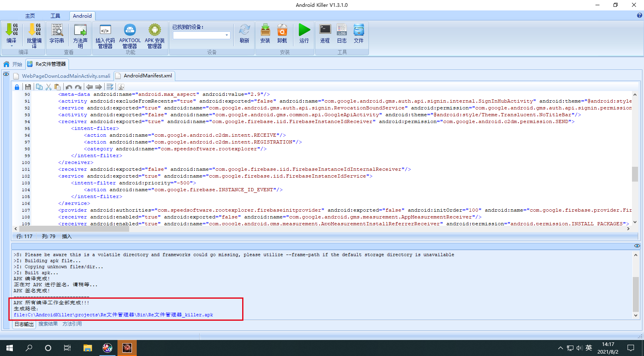This screenshot has height=356, width=644.
Task: Switch to the 搜索结果 search results tab
Action: point(48,324)
